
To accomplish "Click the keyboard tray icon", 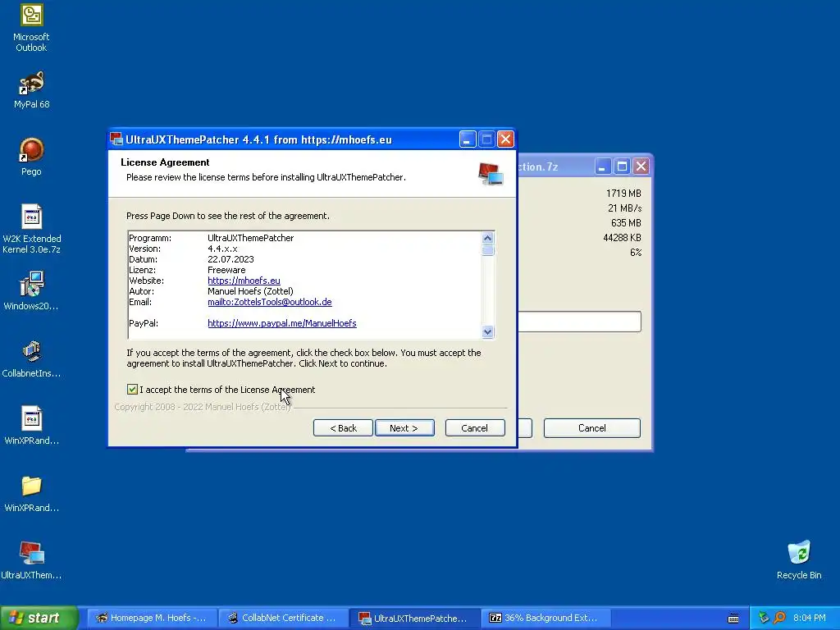I will point(733,619).
